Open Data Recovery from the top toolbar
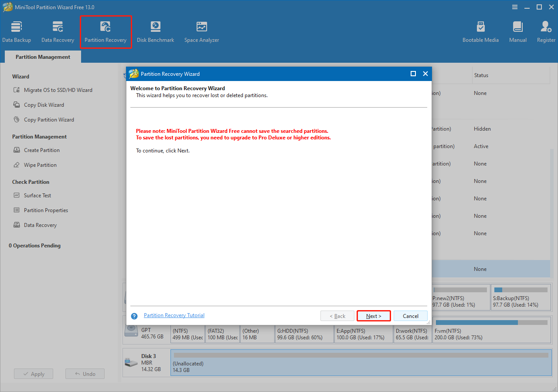The height and width of the screenshot is (392, 558). (x=58, y=30)
